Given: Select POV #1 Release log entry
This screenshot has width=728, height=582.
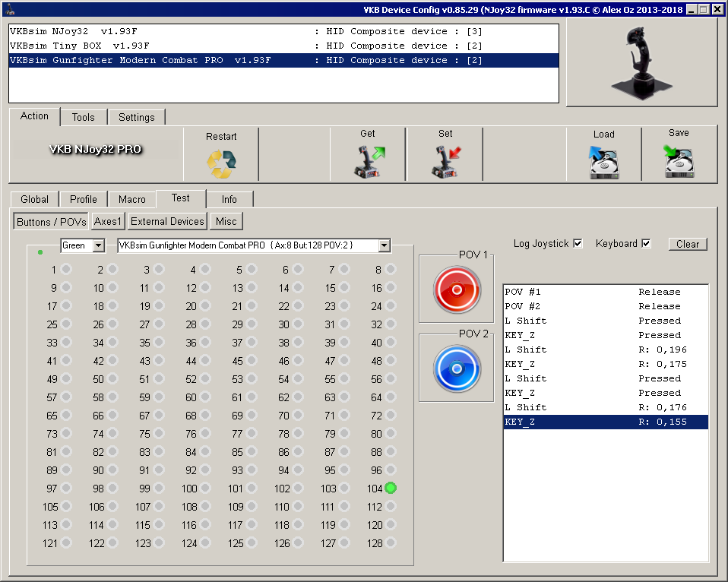Looking at the screenshot, I should (606, 292).
